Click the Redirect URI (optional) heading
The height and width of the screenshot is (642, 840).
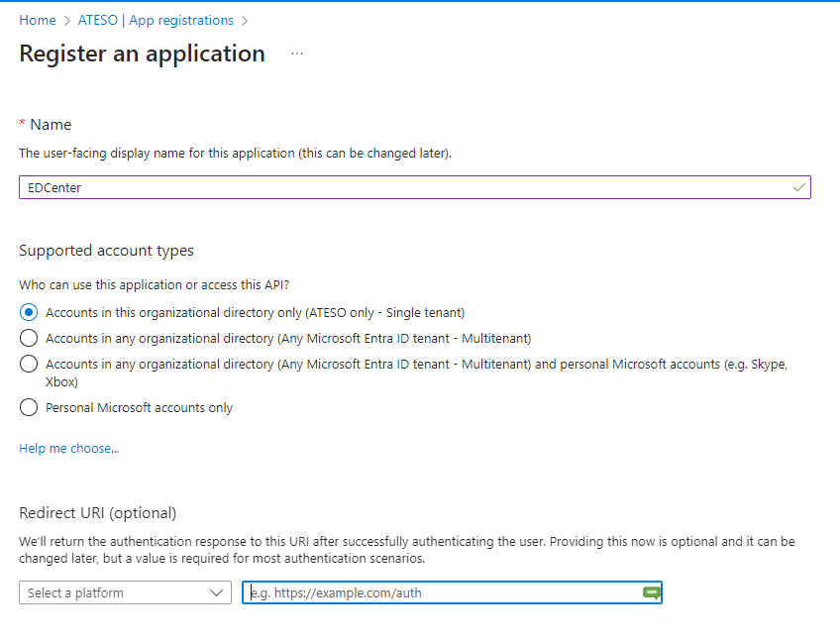(97, 512)
